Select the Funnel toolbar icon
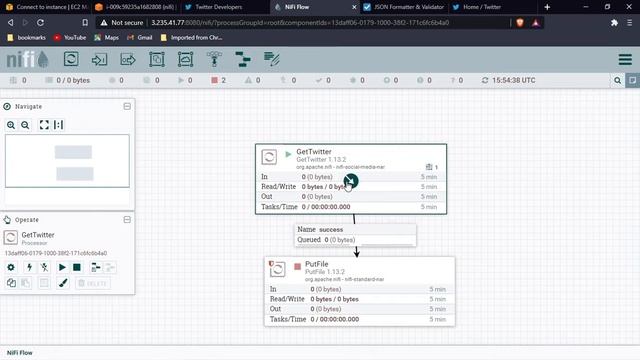This screenshot has height=360, width=640. (x=214, y=60)
